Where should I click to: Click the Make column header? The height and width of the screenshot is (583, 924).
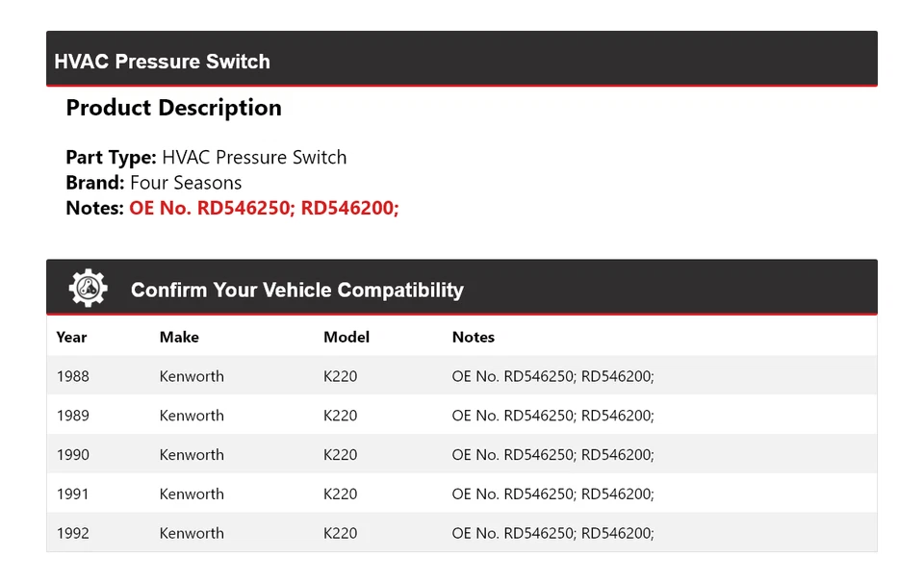(x=179, y=337)
